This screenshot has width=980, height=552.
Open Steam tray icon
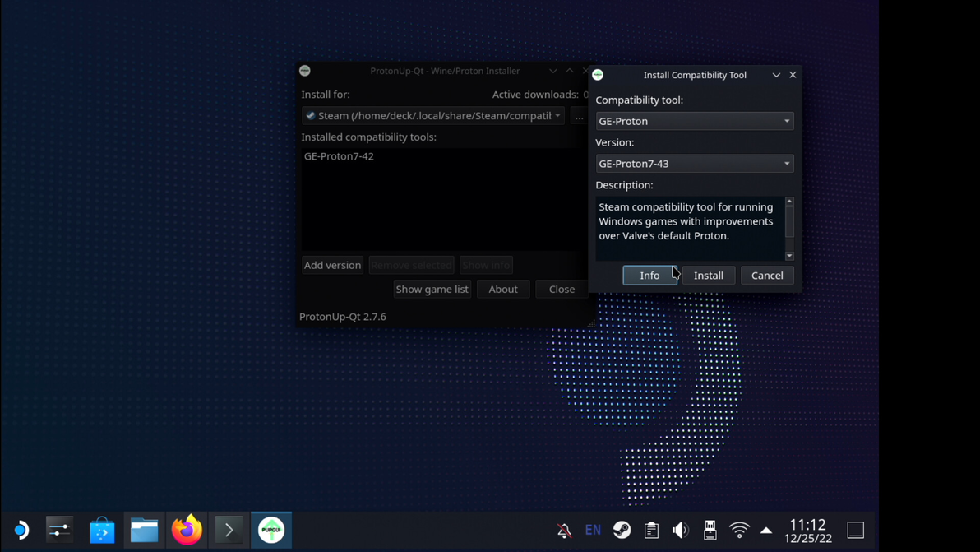622,530
